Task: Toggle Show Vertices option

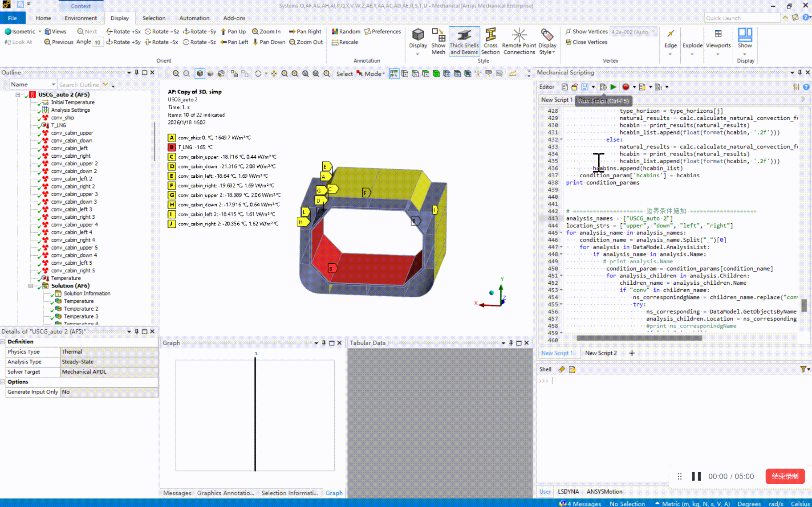Action: (586, 32)
